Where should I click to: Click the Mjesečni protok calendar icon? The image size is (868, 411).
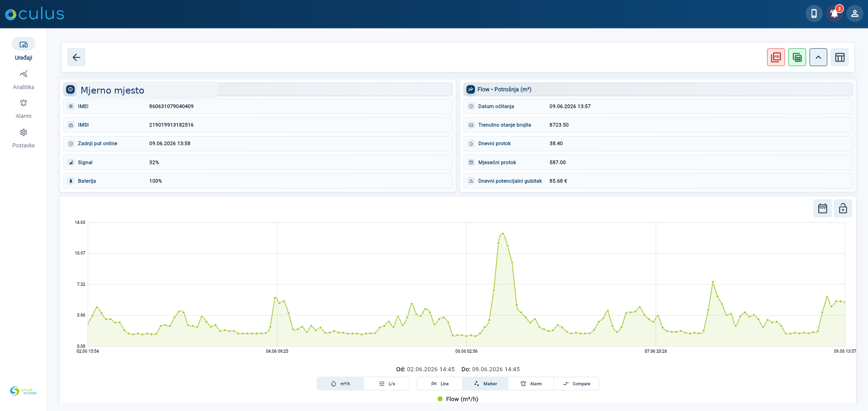[471, 162]
